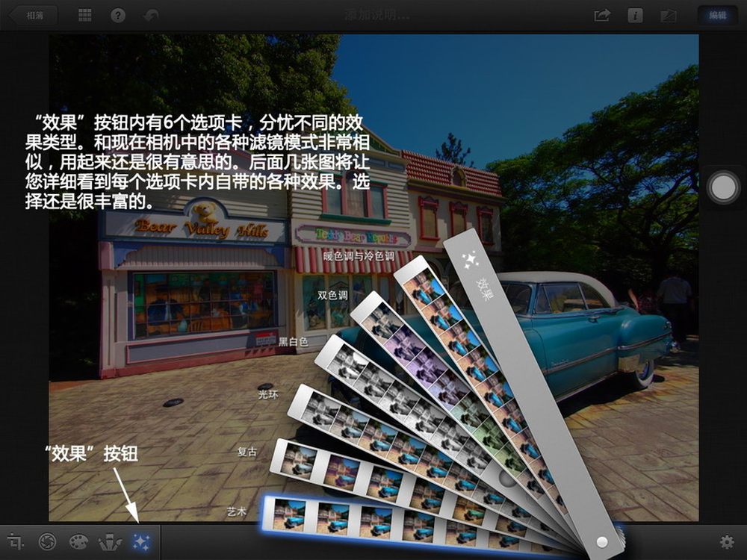Select the Crop tool in bottom toolbar
The height and width of the screenshot is (560, 747).
click(16, 542)
